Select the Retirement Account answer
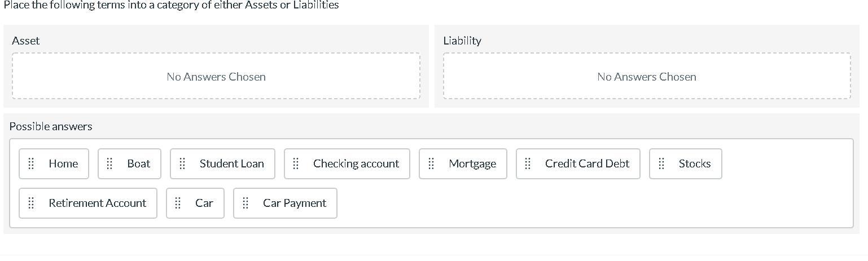868x261 pixels. (97, 203)
